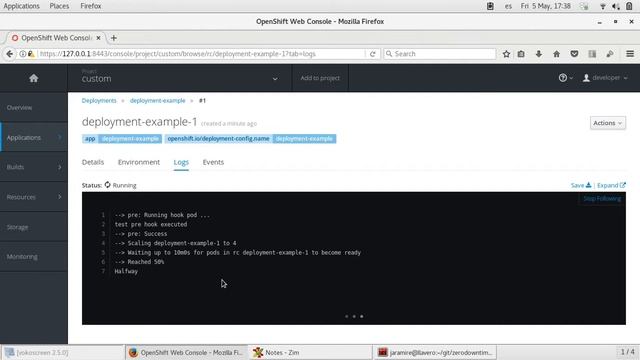Image resolution: width=640 pixels, height=360 pixels.
Task: Switch to vokoscreen in taskbar
Action: click(x=63, y=353)
